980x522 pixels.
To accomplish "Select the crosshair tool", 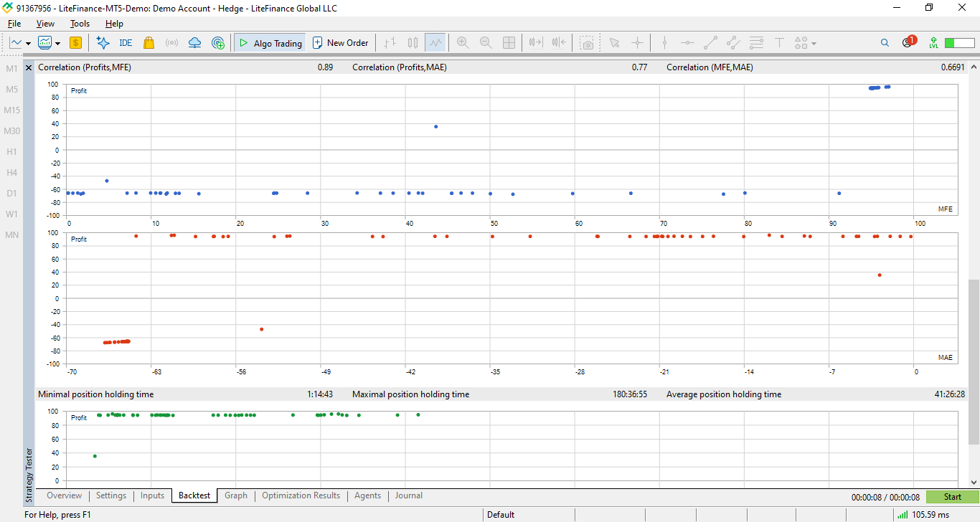I will pyautogui.click(x=637, y=43).
